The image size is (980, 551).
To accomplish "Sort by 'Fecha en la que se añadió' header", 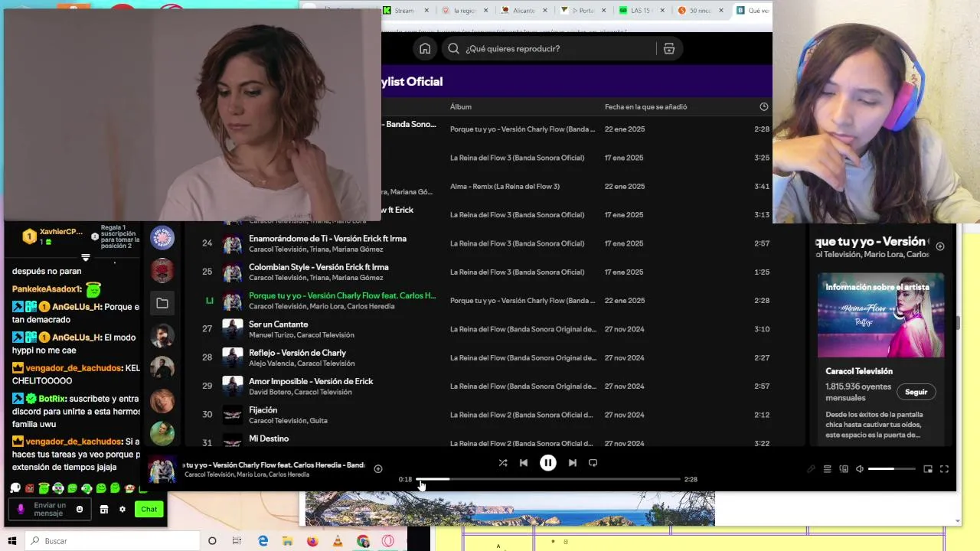I will [645, 107].
